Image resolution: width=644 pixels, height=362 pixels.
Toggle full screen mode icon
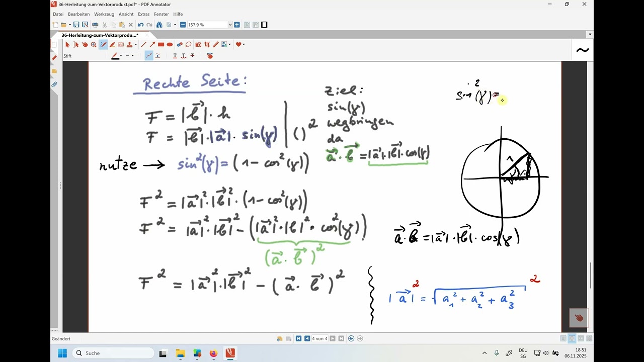pos(265,25)
